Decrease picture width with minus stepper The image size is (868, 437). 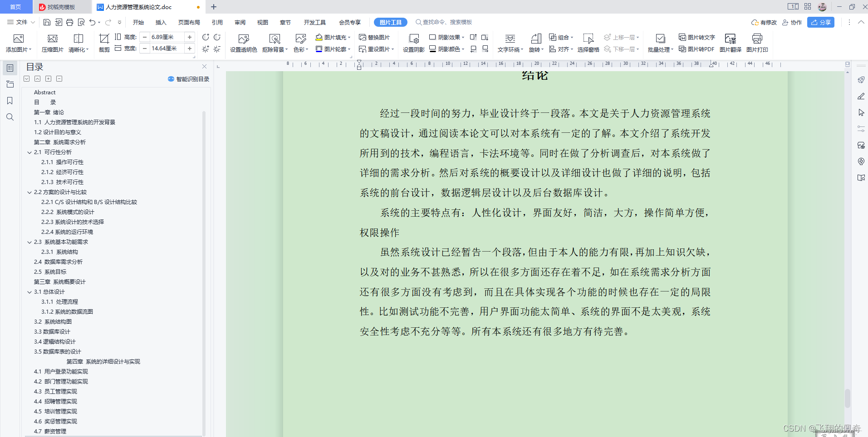[x=145, y=49]
